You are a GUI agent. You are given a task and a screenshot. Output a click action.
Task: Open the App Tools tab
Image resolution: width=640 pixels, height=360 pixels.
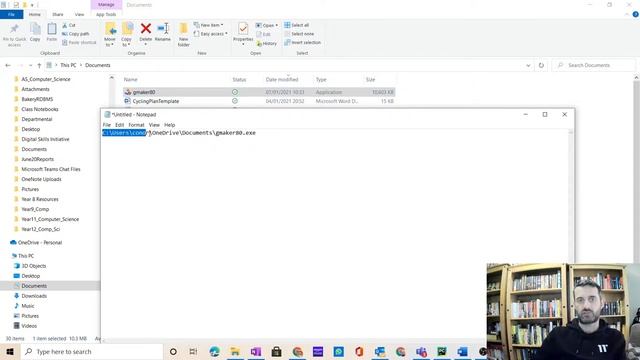tap(106, 14)
